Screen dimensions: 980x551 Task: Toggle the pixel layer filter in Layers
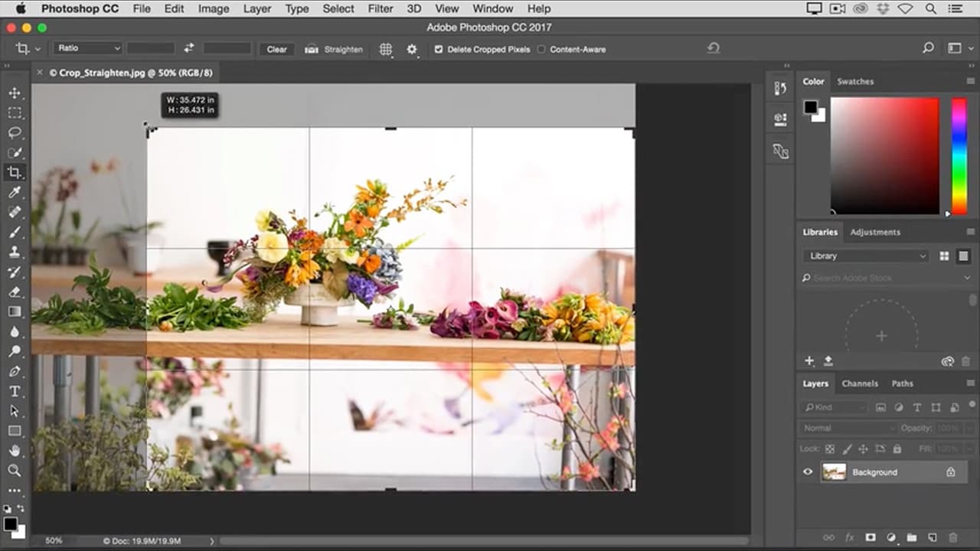(x=880, y=407)
